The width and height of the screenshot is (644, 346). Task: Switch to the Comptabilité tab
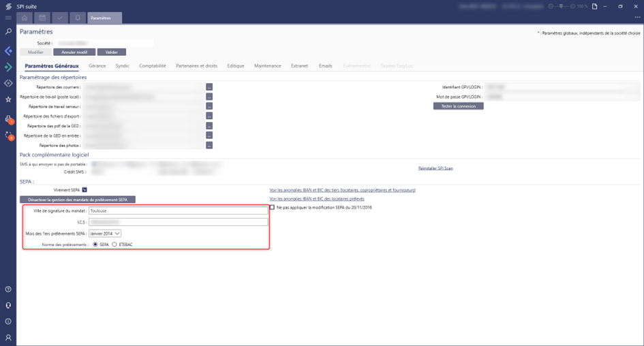pyautogui.click(x=153, y=65)
